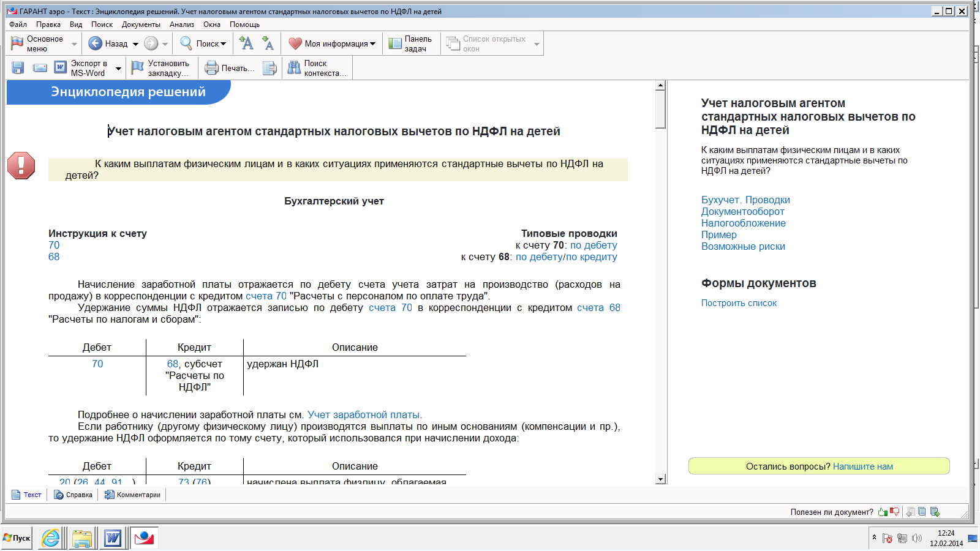This screenshot has height=551, width=980.
Task: Click the document vertical scrollbar thumb
Action: pos(660,110)
